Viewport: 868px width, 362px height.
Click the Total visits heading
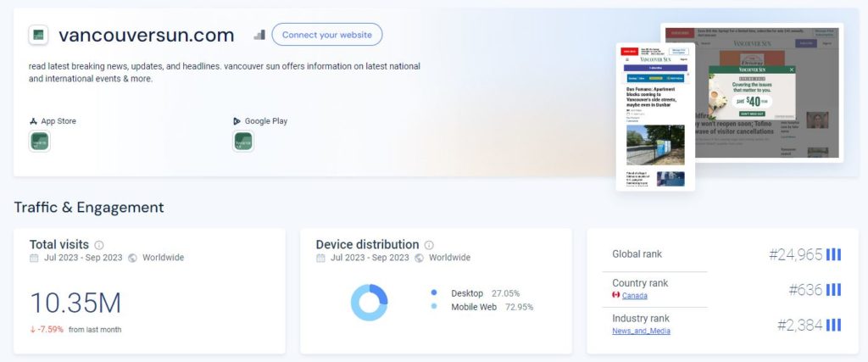pos(59,245)
